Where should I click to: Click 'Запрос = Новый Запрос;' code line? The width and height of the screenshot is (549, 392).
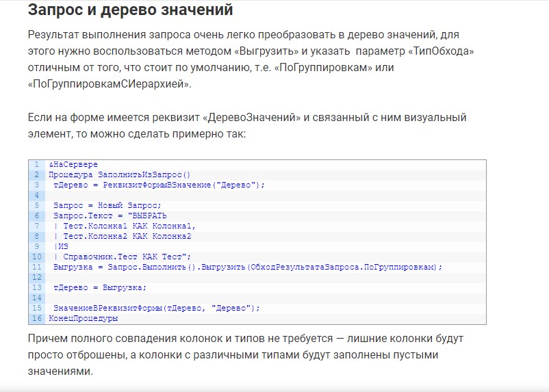pyautogui.click(x=107, y=205)
